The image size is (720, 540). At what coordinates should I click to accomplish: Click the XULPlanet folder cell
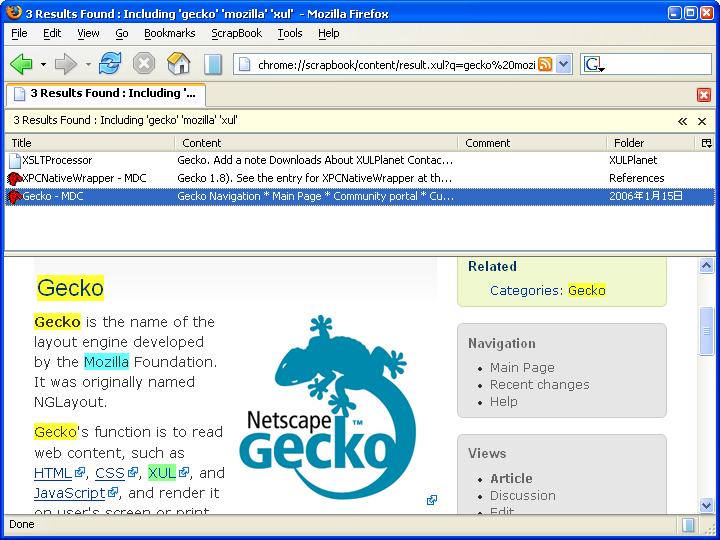pos(633,160)
